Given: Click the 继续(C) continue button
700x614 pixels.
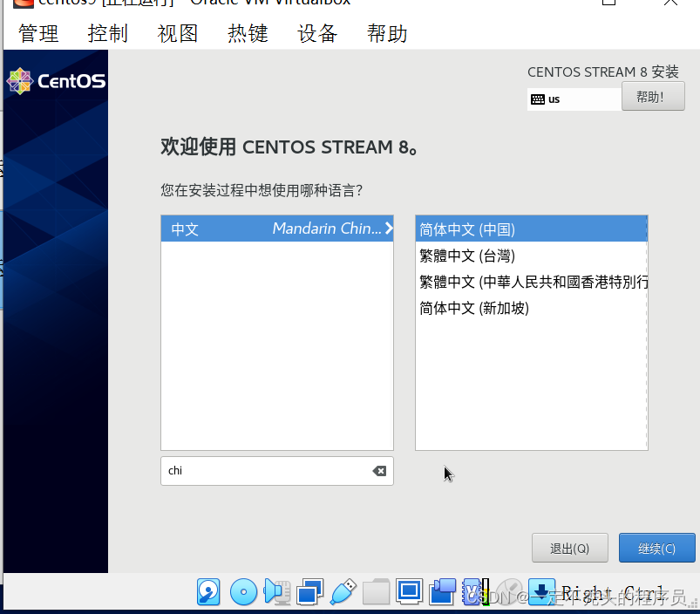Looking at the screenshot, I should (x=656, y=548).
